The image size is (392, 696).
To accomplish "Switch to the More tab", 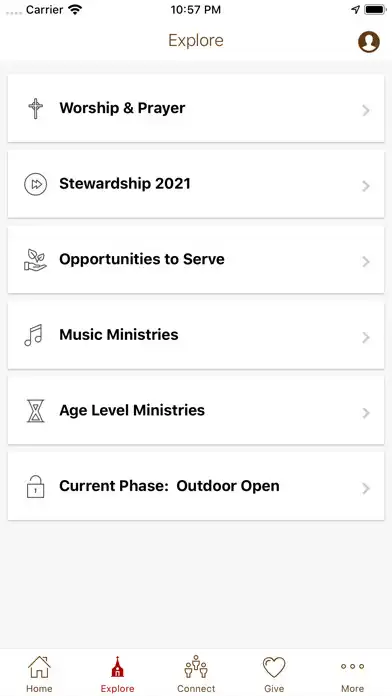I will click(x=352, y=673).
